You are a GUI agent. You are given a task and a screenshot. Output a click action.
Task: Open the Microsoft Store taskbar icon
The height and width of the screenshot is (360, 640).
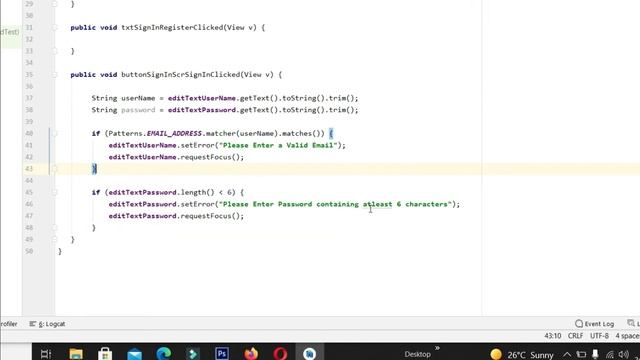pos(105,353)
